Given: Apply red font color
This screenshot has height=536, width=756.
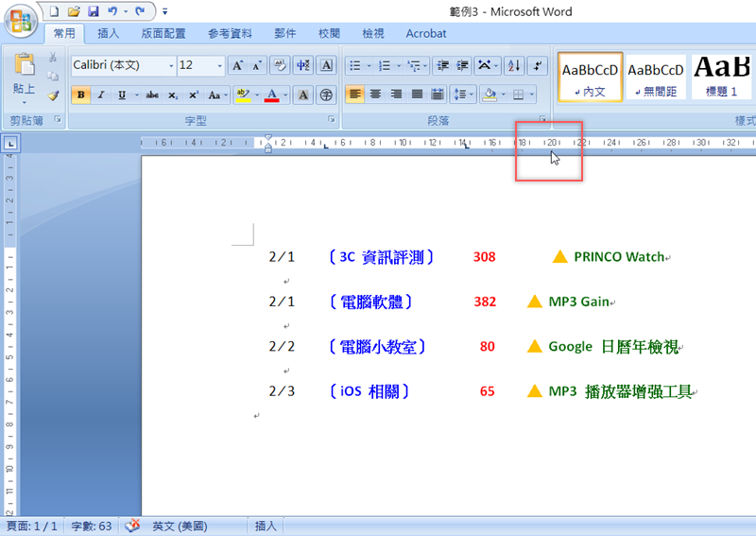Looking at the screenshot, I should tap(272, 95).
